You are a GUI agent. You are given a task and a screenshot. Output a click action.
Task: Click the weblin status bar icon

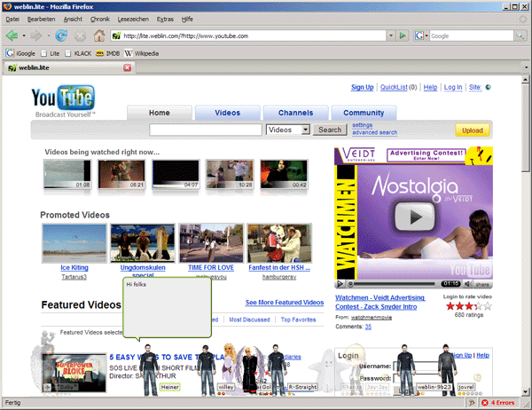[x=472, y=403]
